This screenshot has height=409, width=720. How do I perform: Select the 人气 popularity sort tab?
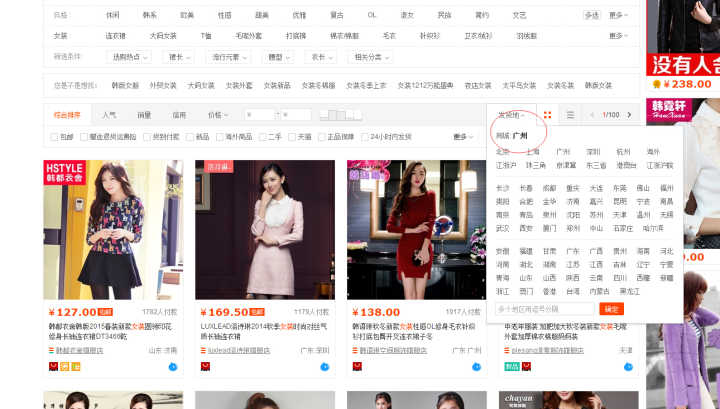tap(108, 115)
